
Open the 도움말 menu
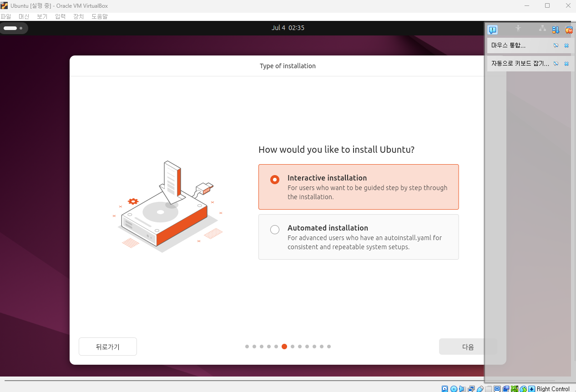(100, 16)
